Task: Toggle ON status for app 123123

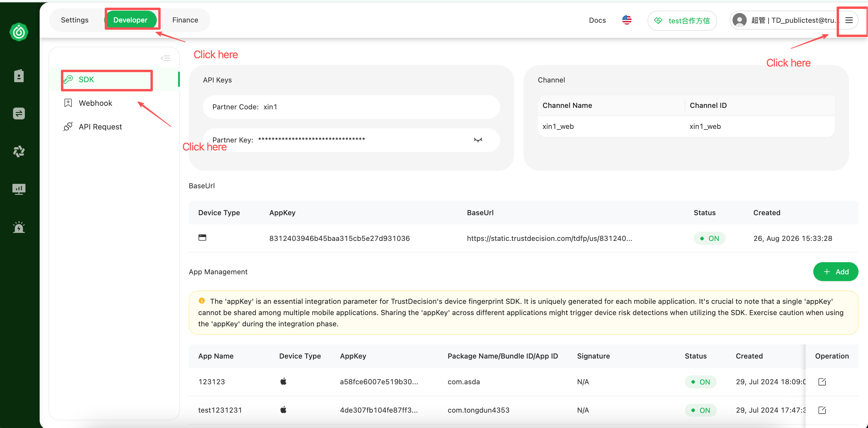Action: (x=701, y=382)
